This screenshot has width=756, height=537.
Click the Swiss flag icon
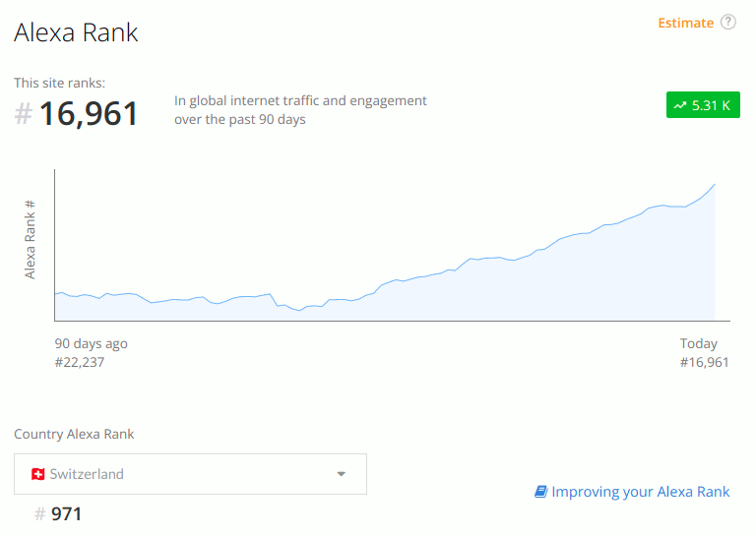pyautogui.click(x=38, y=474)
